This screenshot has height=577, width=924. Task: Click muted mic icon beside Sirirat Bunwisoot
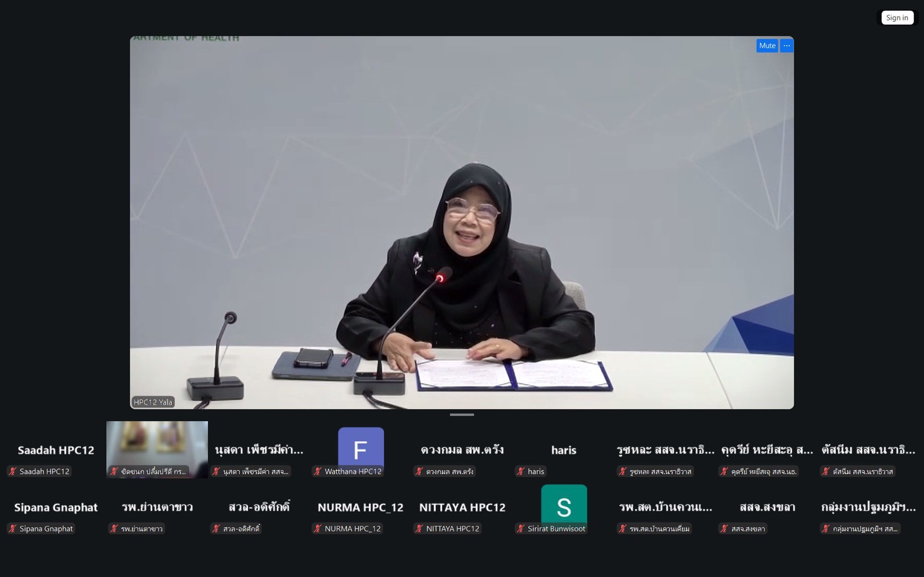click(520, 528)
